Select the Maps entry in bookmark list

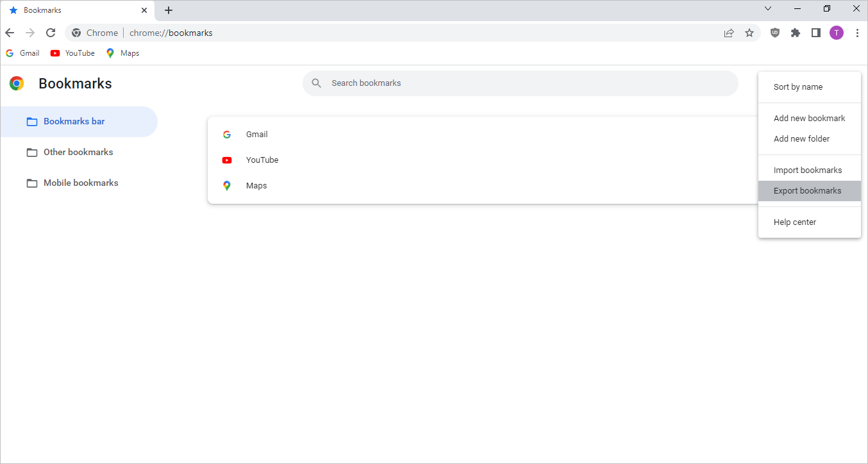click(x=256, y=186)
